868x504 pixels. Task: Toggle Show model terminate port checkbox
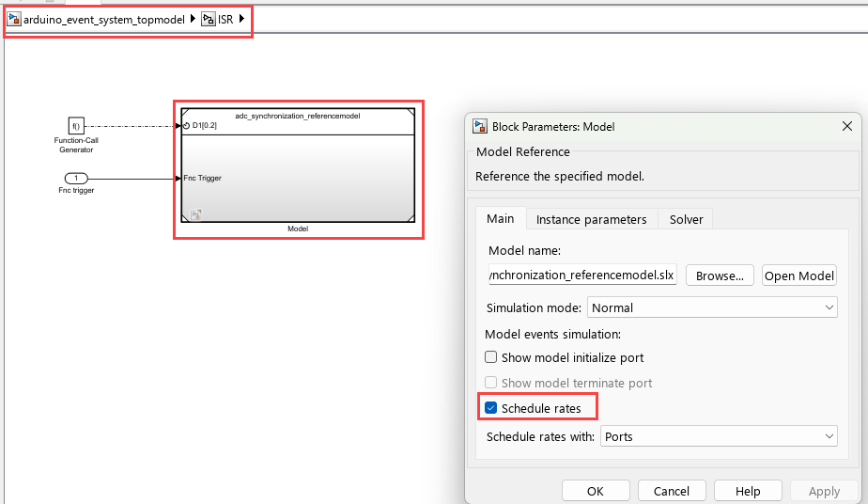(490, 383)
